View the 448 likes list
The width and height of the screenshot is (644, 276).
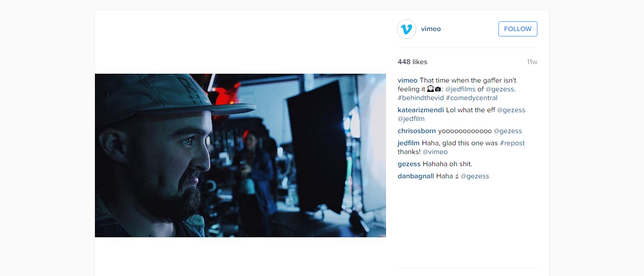(x=412, y=62)
